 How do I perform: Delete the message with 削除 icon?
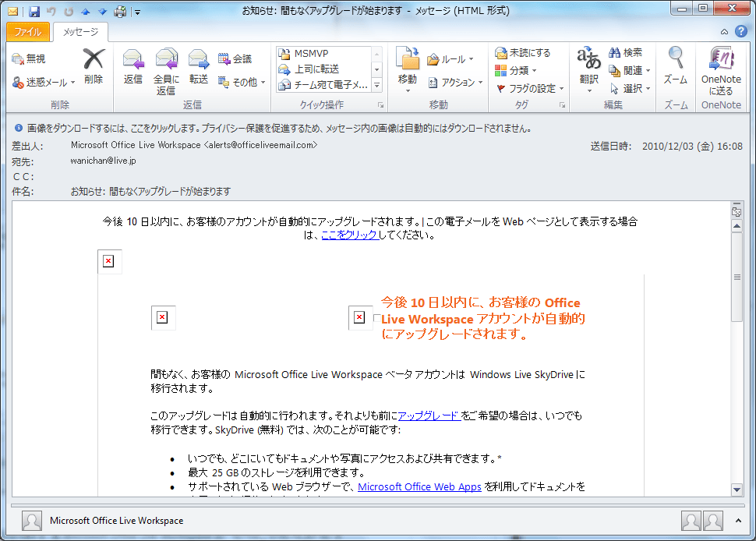coord(94,66)
